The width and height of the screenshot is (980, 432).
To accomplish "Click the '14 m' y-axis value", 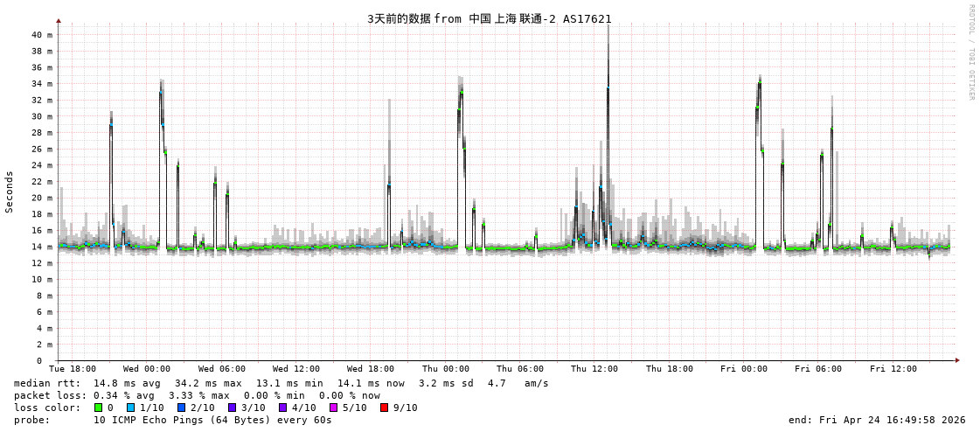I will [42, 247].
